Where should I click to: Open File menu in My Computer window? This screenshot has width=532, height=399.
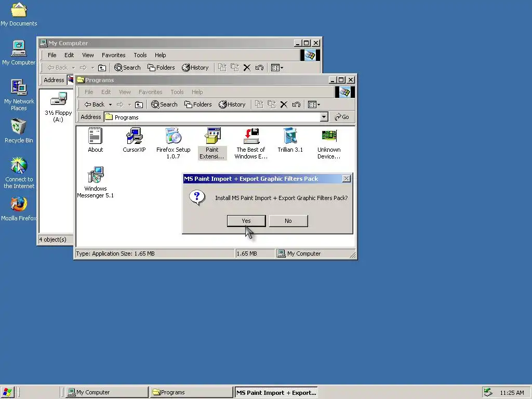click(52, 55)
